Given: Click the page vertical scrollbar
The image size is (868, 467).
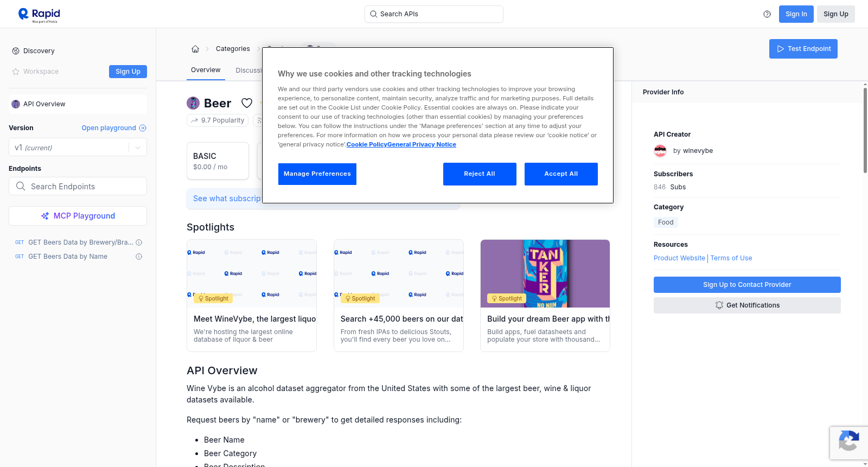Looking at the screenshot, I should [x=865, y=130].
